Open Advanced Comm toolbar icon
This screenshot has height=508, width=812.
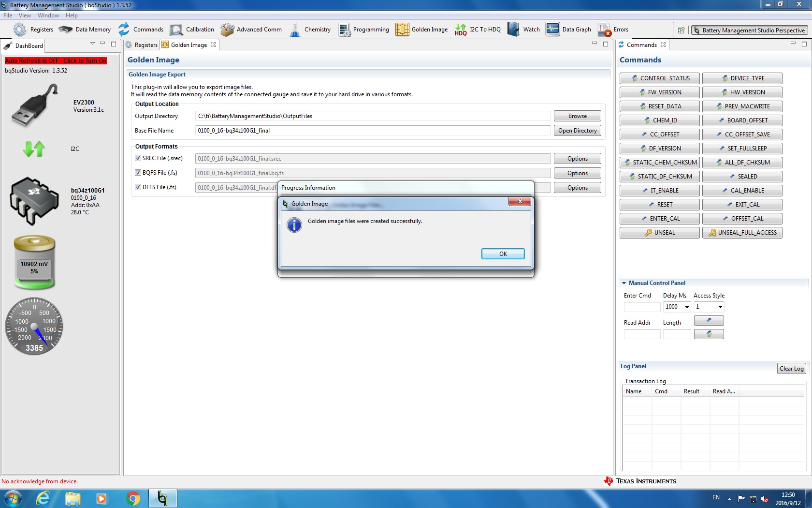tap(227, 30)
